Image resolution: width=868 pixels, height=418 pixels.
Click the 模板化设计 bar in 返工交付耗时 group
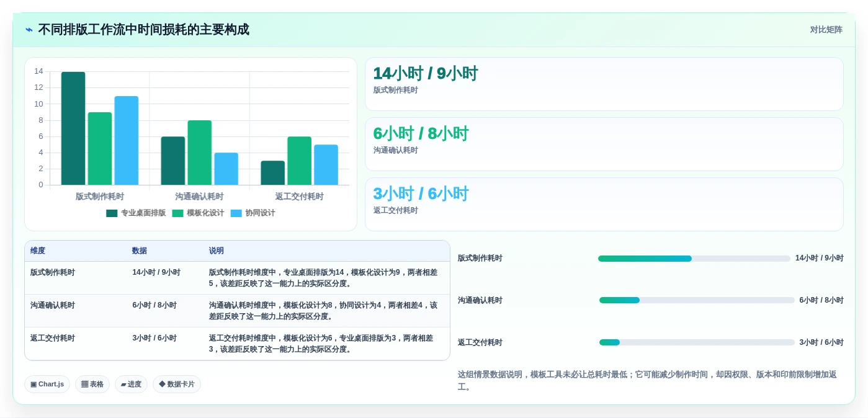coord(300,161)
